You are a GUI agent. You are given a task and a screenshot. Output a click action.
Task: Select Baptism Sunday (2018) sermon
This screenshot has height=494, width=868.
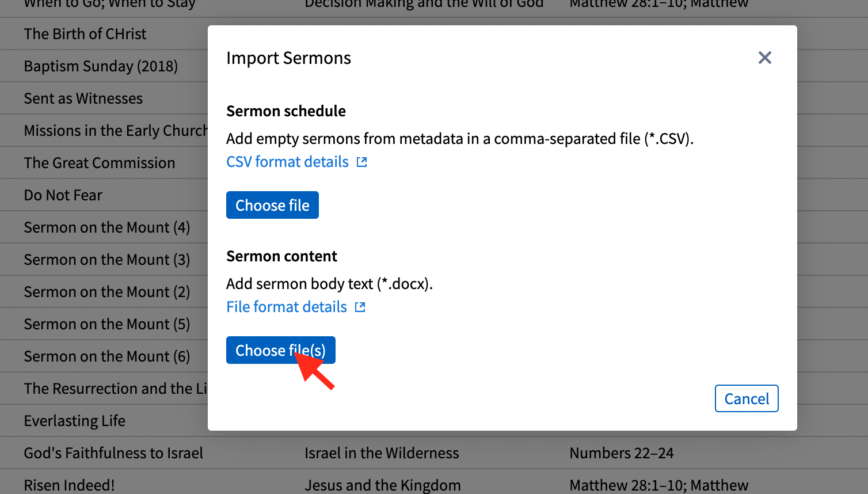tap(101, 66)
